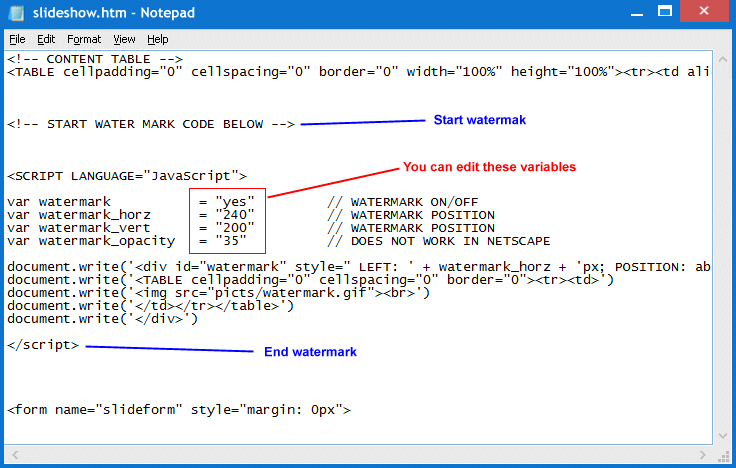Click the vertical scrollbar down arrow
The image size is (736, 468).
[722, 436]
